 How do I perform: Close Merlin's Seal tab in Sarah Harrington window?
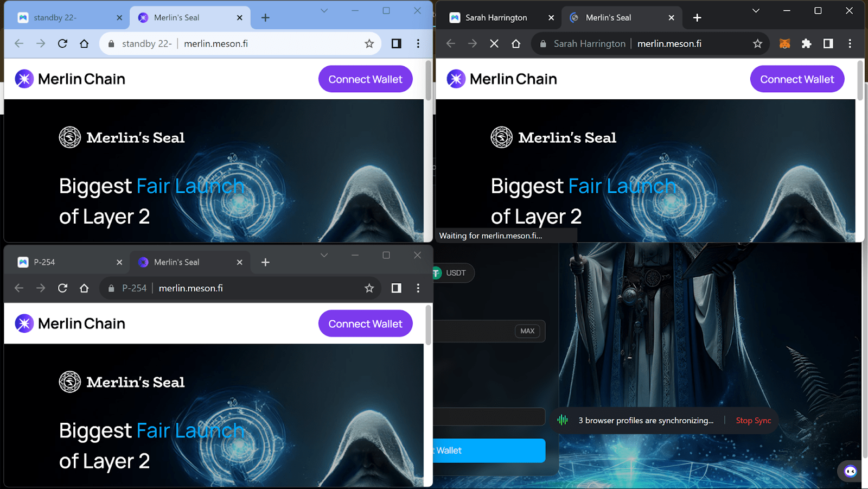tap(672, 18)
